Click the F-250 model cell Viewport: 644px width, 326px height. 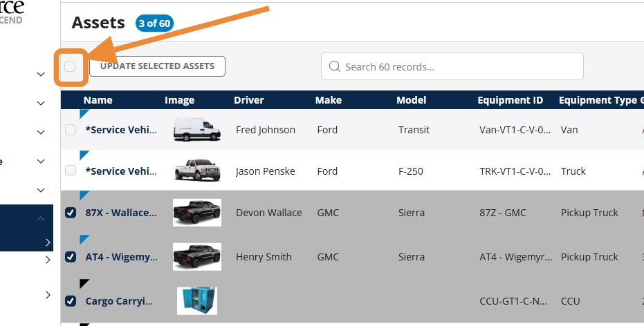point(411,171)
